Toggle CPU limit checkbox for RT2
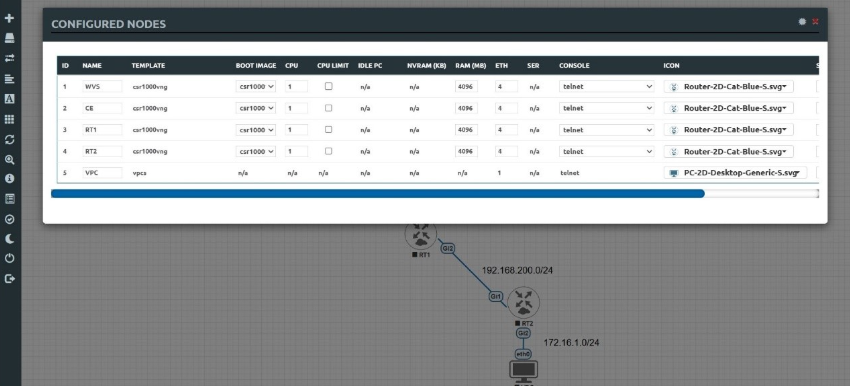 point(329,151)
